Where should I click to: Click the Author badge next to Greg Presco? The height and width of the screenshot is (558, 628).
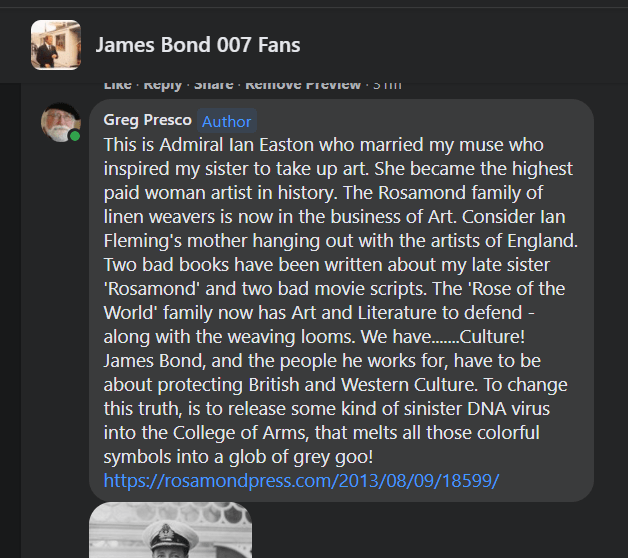click(x=227, y=121)
